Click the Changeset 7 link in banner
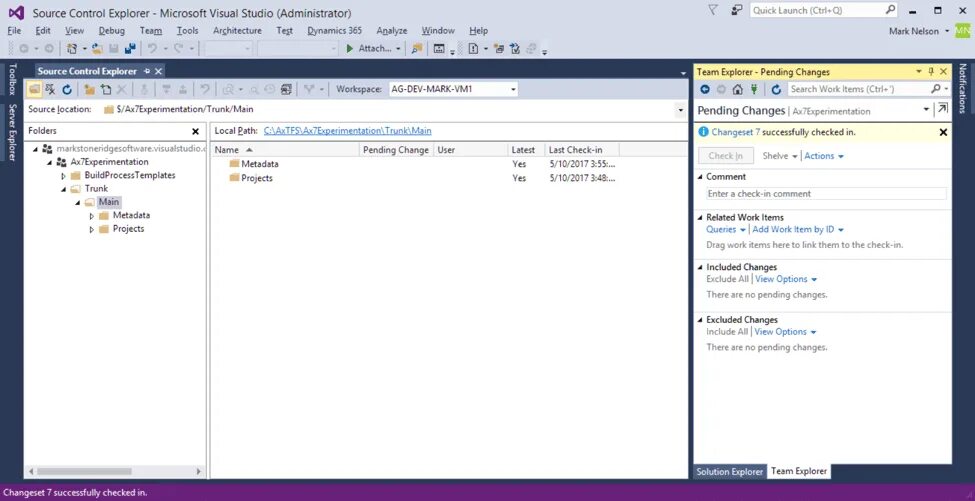The image size is (975, 501). (736, 132)
